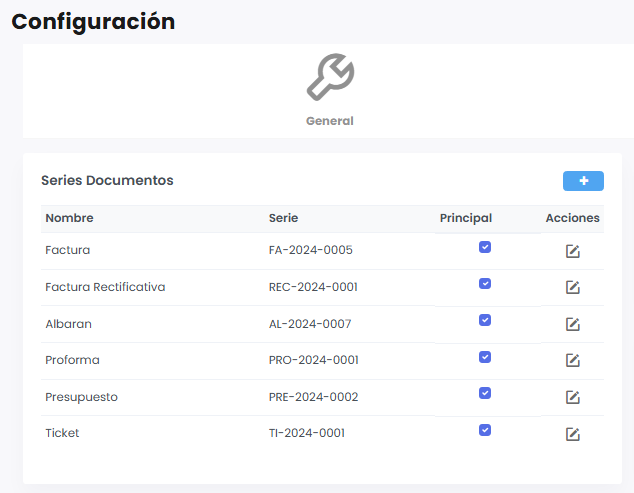
Task: Click the Series Documentos heading
Action: (107, 180)
